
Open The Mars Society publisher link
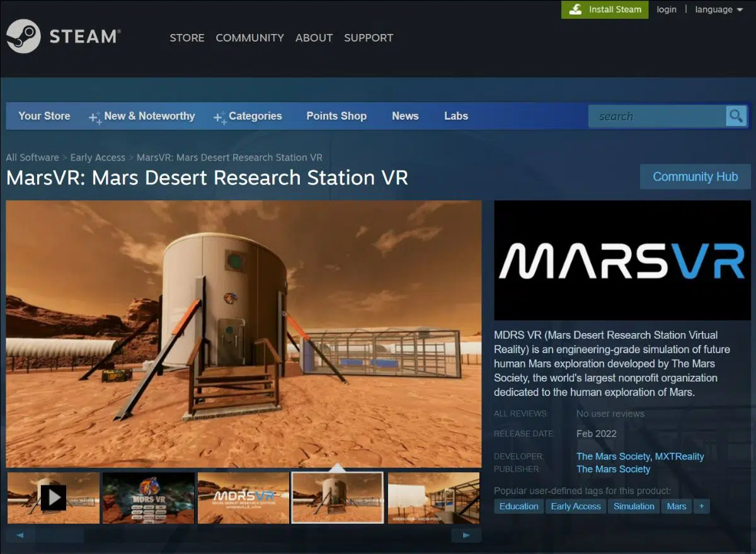613,469
